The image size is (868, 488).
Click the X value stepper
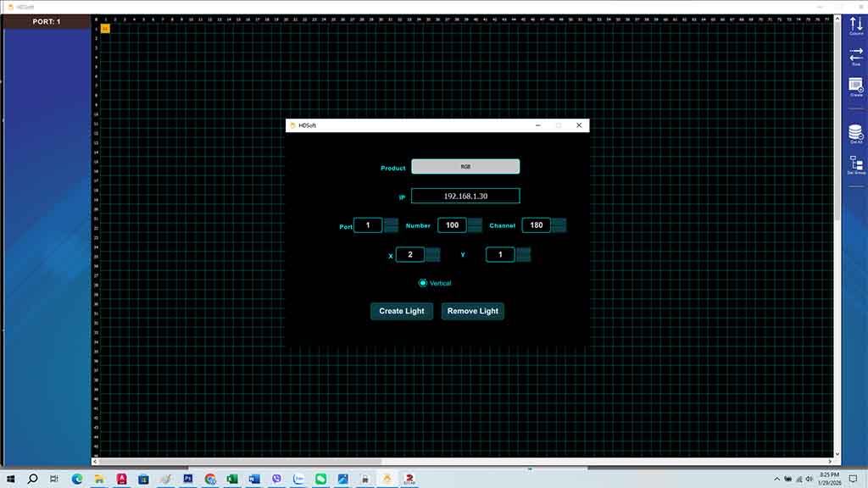coord(432,255)
